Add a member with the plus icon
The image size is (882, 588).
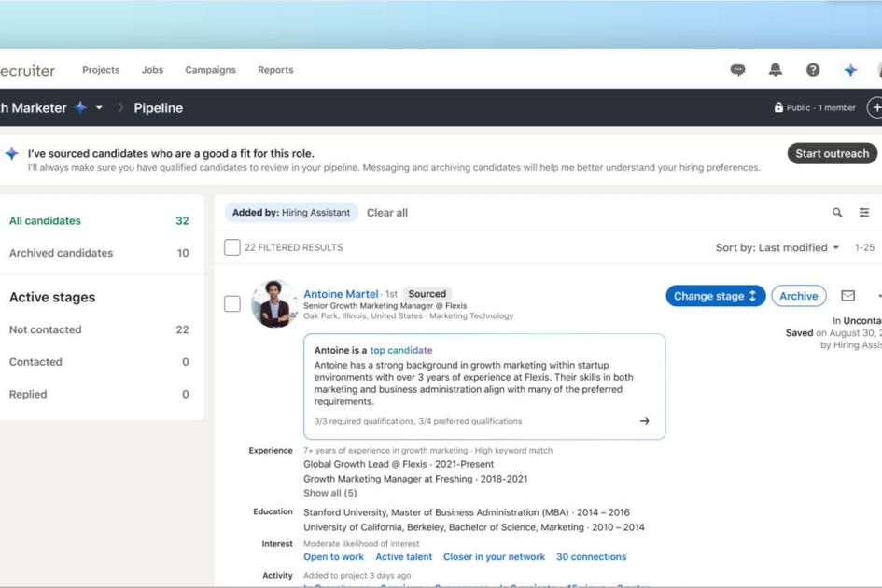[x=875, y=107]
